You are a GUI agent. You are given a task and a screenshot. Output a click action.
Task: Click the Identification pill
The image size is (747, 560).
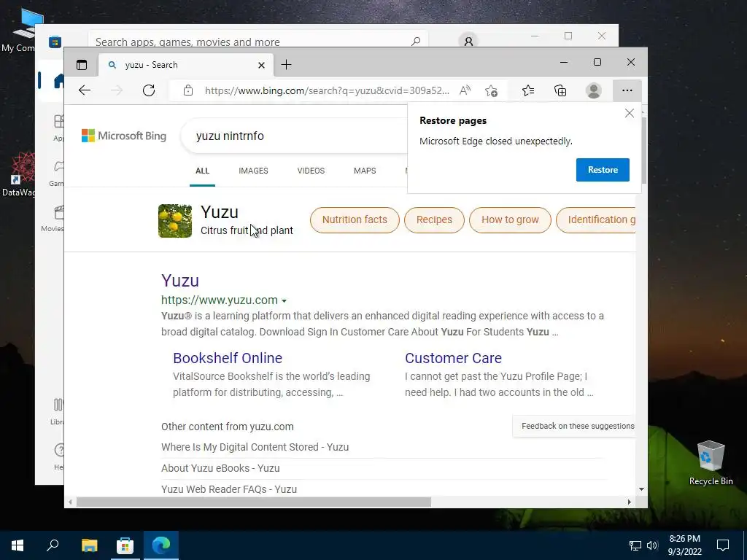[596, 220]
